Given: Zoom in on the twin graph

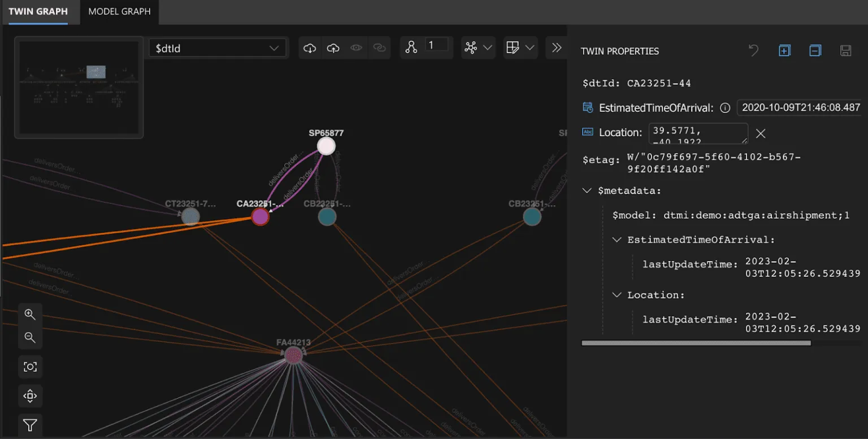Looking at the screenshot, I should pyautogui.click(x=30, y=314).
